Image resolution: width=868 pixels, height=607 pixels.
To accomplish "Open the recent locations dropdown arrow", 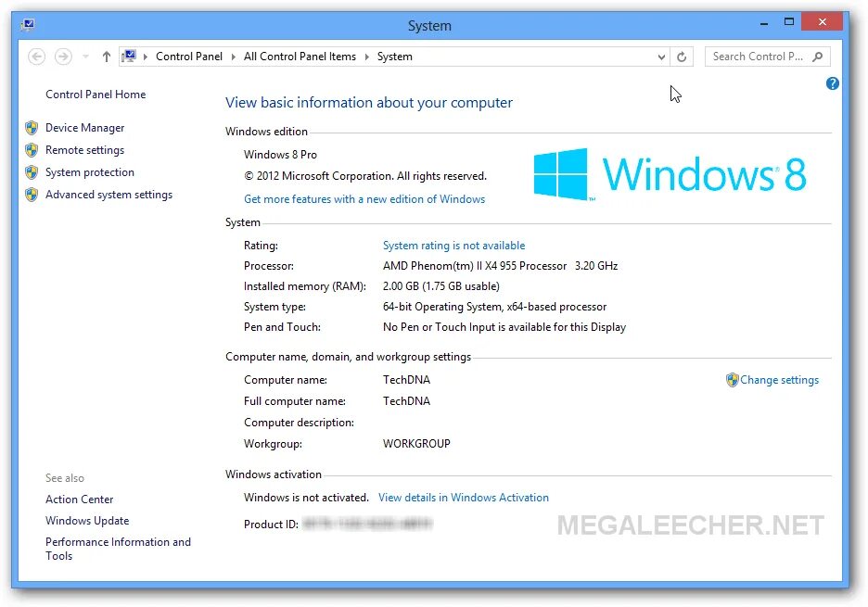I will 85,57.
